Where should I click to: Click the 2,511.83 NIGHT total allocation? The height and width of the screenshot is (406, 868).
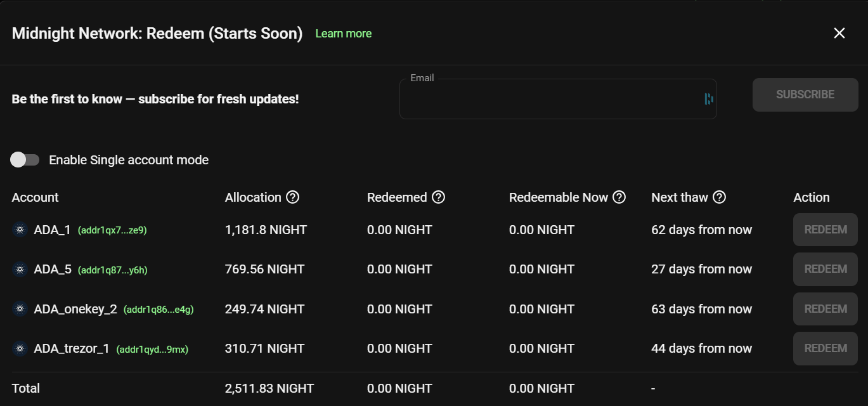(269, 388)
